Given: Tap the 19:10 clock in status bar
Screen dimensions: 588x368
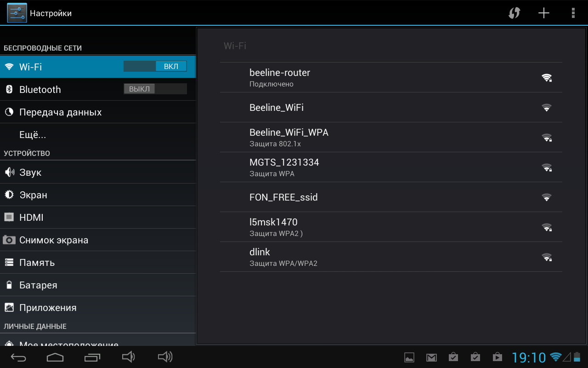Looking at the screenshot, I should pos(529,357).
